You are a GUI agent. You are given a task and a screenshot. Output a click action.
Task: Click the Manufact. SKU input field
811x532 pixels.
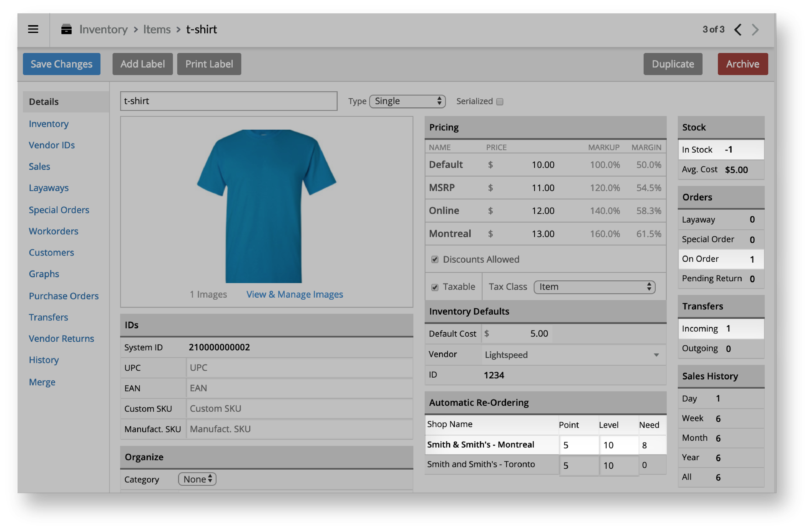click(300, 429)
